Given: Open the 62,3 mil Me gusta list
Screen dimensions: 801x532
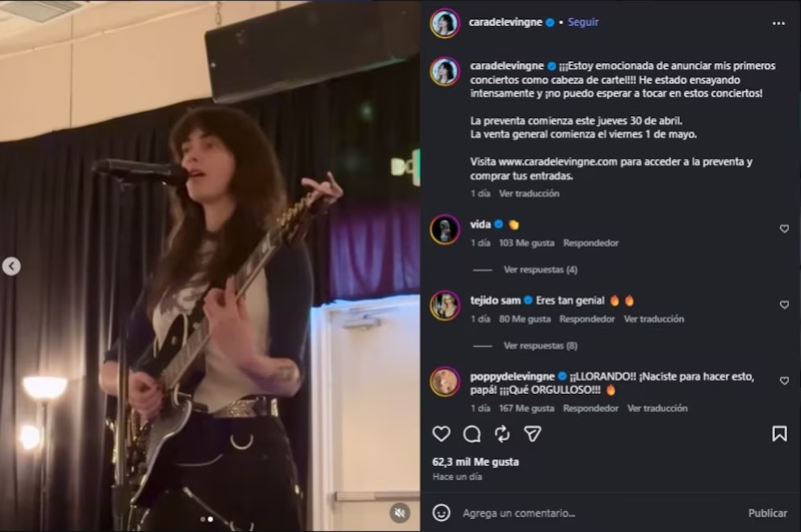Looking at the screenshot, I should [x=476, y=462].
